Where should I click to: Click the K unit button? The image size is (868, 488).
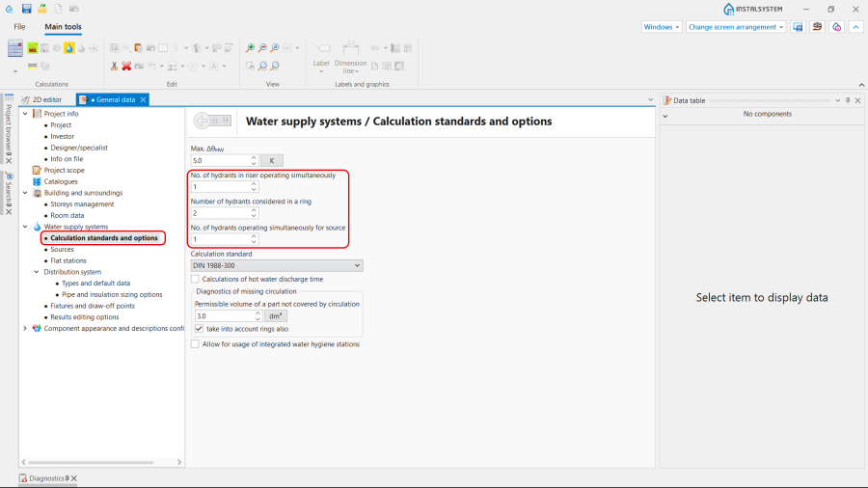tap(272, 160)
